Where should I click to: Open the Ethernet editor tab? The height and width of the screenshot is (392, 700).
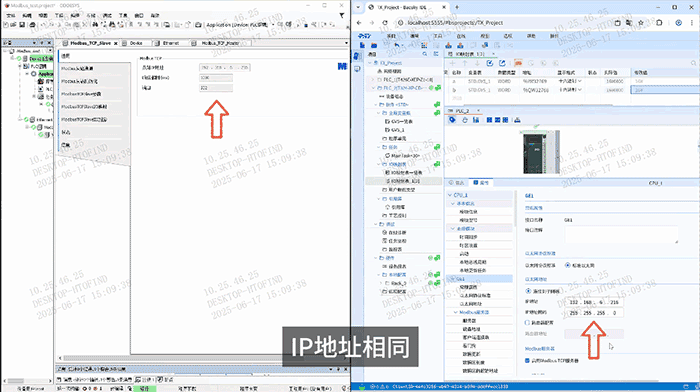pyautogui.click(x=170, y=43)
